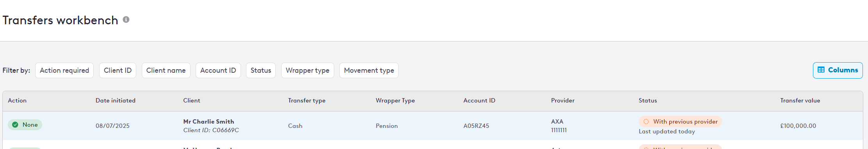Click the Columns table icon
Screen dimensions: 868x149
click(821, 70)
